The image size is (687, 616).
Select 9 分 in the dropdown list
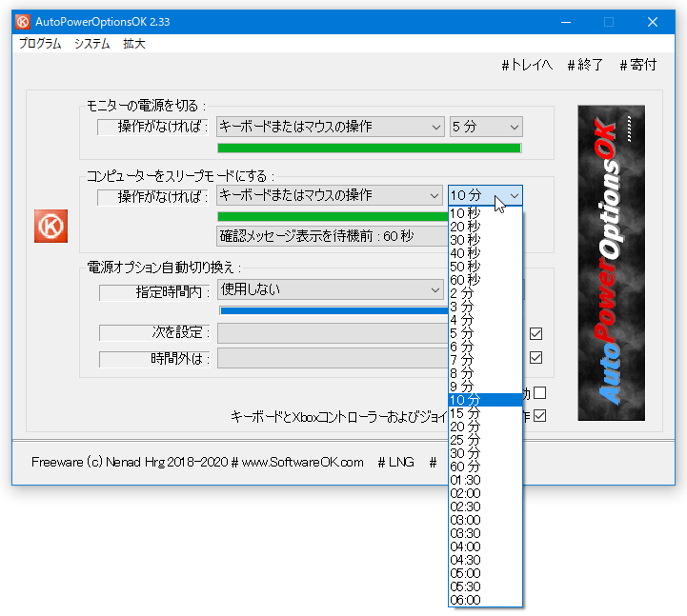pos(485,387)
